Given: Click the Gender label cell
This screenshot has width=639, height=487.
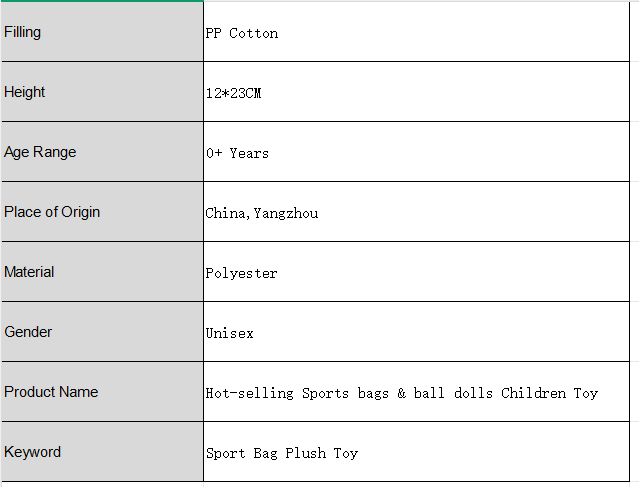Looking at the screenshot, I should (x=102, y=331).
